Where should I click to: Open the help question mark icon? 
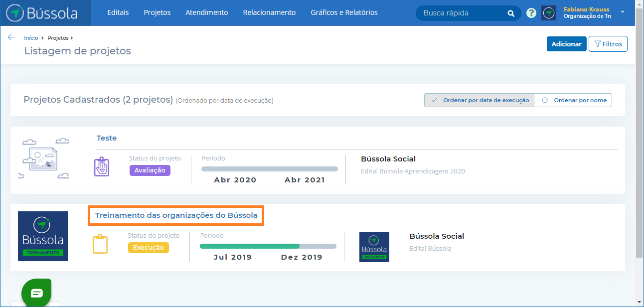[531, 13]
